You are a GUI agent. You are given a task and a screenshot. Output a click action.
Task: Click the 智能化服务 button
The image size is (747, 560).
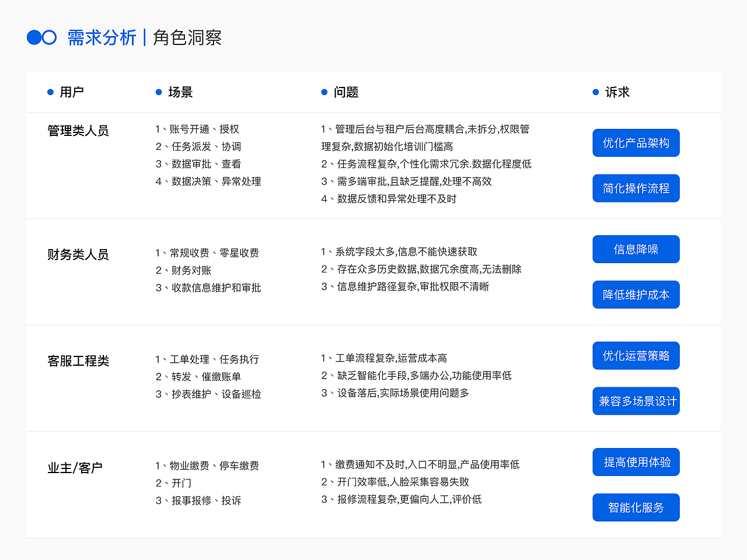click(x=636, y=507)
